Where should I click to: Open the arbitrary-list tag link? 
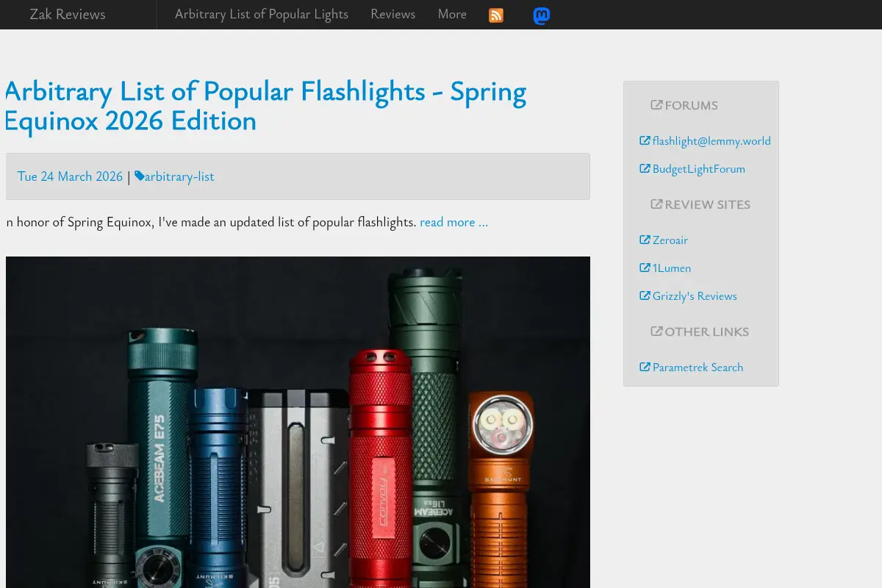(x=179, y=176)
